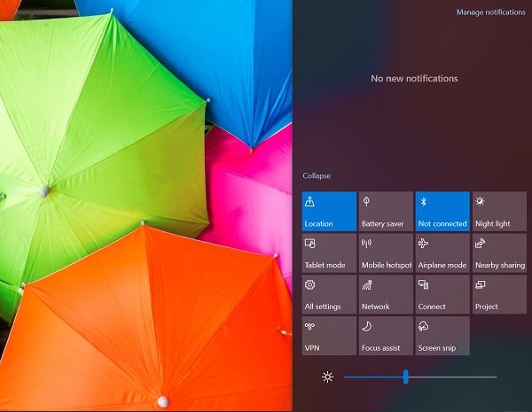This screenshot has width=532, height=412.
Task: Switch on Tablet mode tile
Action: 329,253
